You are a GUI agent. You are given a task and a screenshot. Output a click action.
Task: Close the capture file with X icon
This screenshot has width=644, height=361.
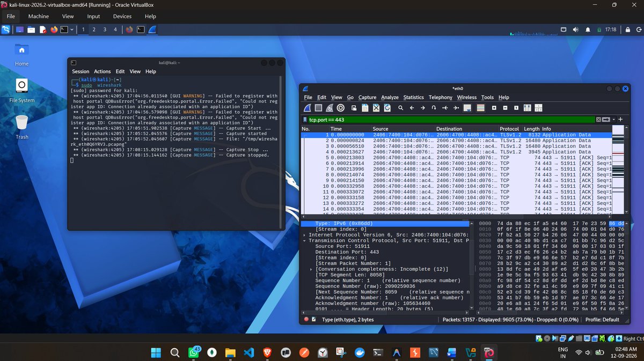coord(376,107)
